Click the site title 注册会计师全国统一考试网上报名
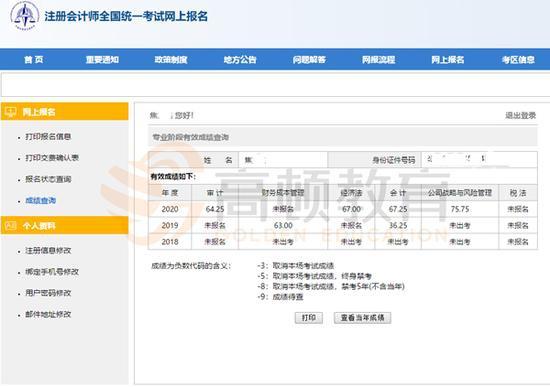 click(x=126, y=16)
